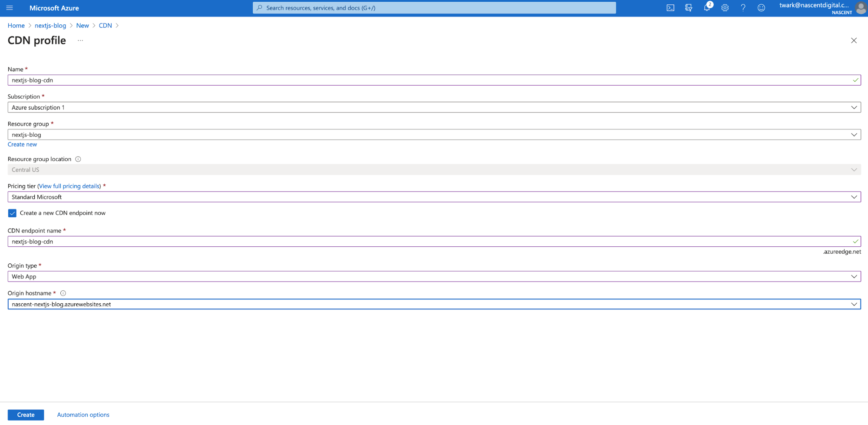Expand the Subscription dropdown
The image size is (868, 425).
(434, 107)
